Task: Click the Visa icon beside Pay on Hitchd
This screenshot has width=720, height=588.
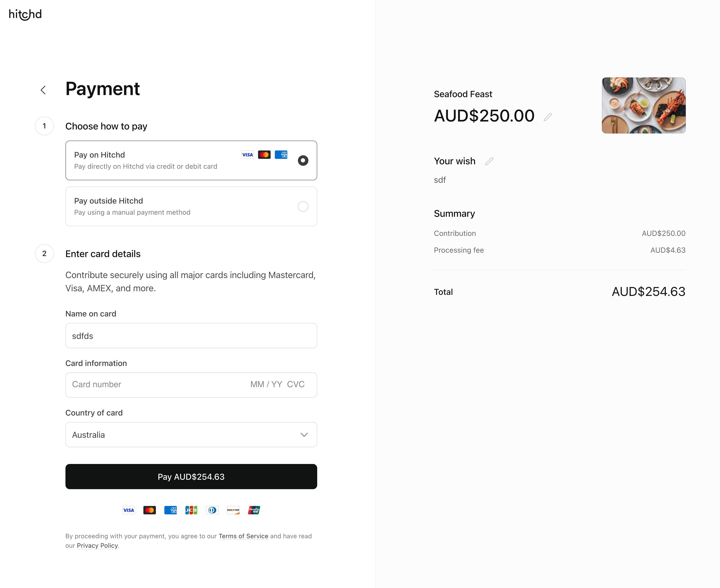Action: (248, 155)
